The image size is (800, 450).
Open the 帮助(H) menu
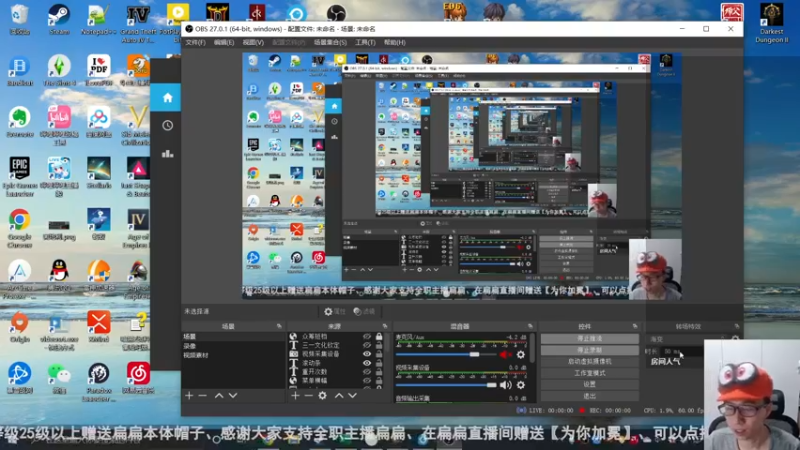point(395,42)
